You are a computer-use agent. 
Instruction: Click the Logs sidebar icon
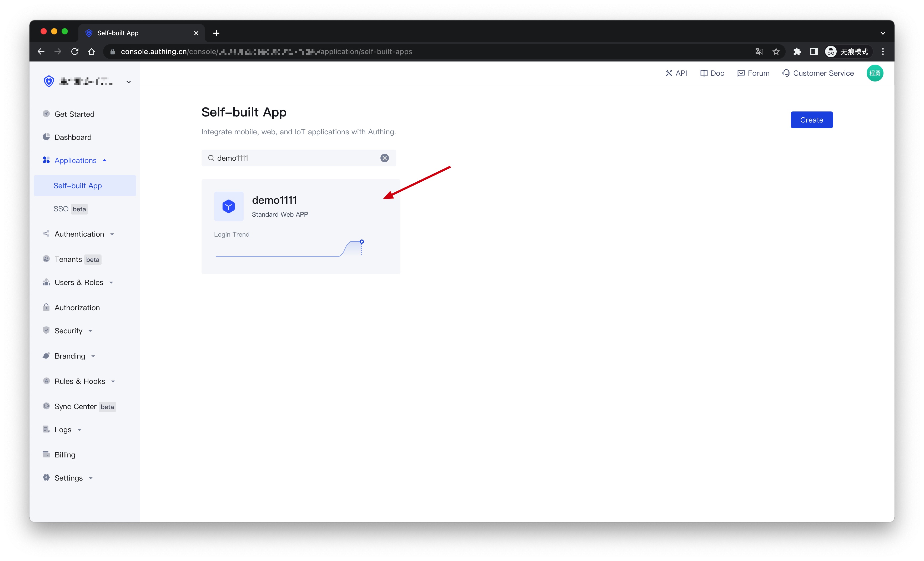tap(46, 429)
